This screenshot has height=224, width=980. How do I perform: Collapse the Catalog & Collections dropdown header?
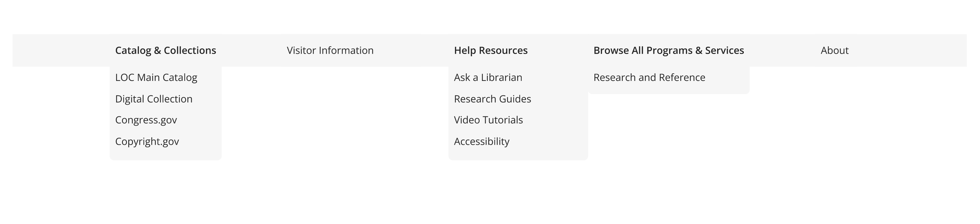pos(165,51)
